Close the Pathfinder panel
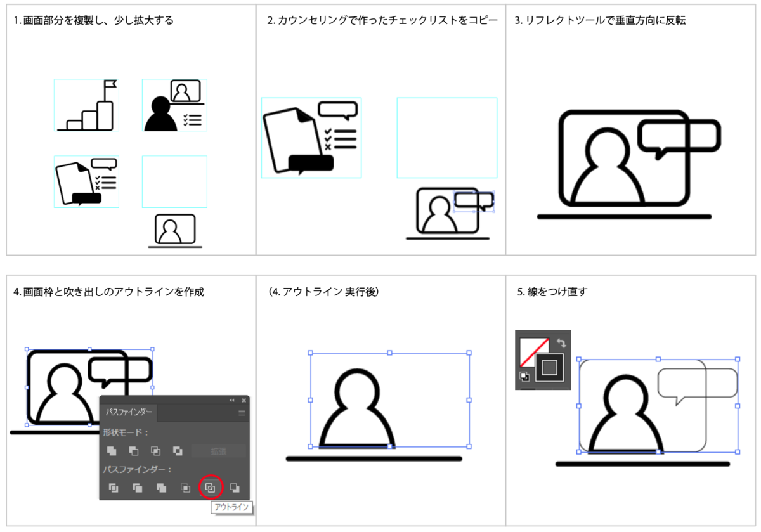 (x=244, y=400)
